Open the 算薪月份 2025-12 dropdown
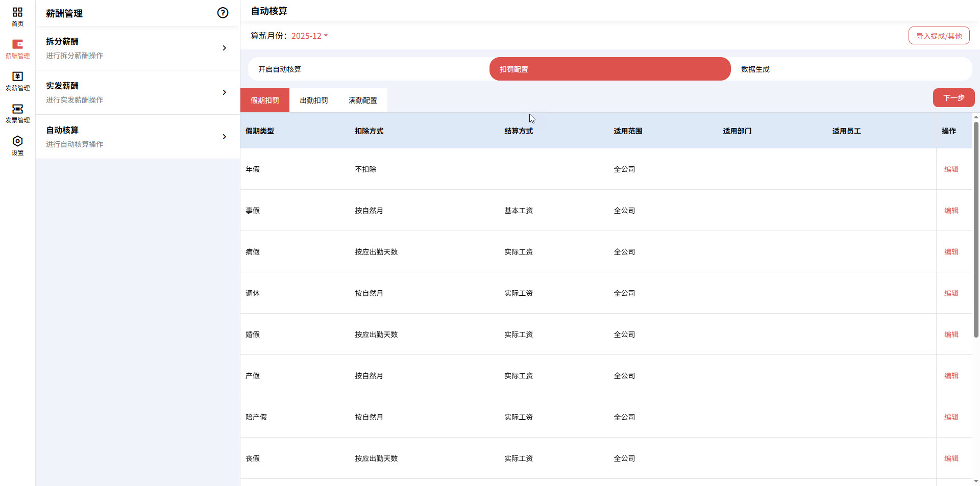The width and height of the screenshot is (980, 486). [309, 36]
